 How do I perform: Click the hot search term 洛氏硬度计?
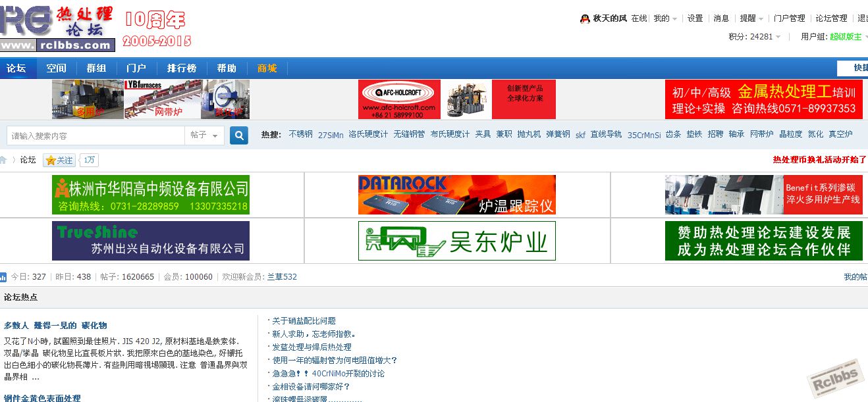coord(368,134)
